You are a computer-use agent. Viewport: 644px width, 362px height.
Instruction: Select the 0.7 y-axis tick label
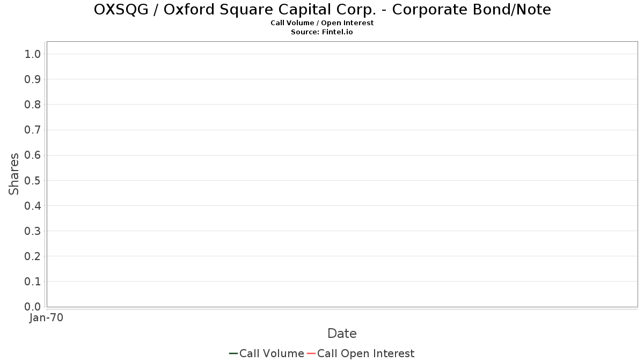[33, 130]
